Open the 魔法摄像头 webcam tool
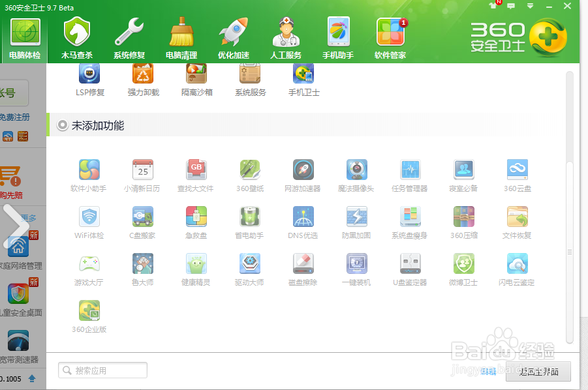This screenshot has height=390, width=588. pyautogui.click(x=356, y=170)
